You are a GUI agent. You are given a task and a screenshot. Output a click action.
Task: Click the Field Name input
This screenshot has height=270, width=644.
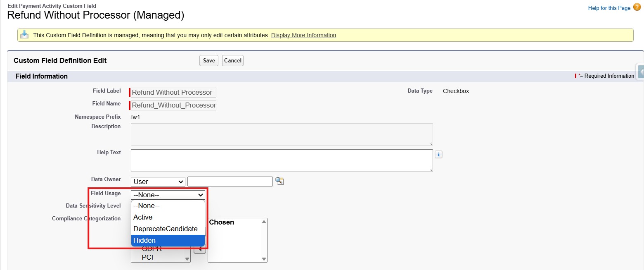173,105
